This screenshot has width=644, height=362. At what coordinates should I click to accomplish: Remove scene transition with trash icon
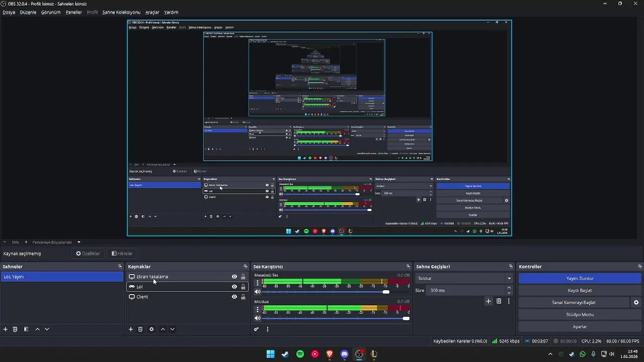pyautogui.click(x=499, y=301)
